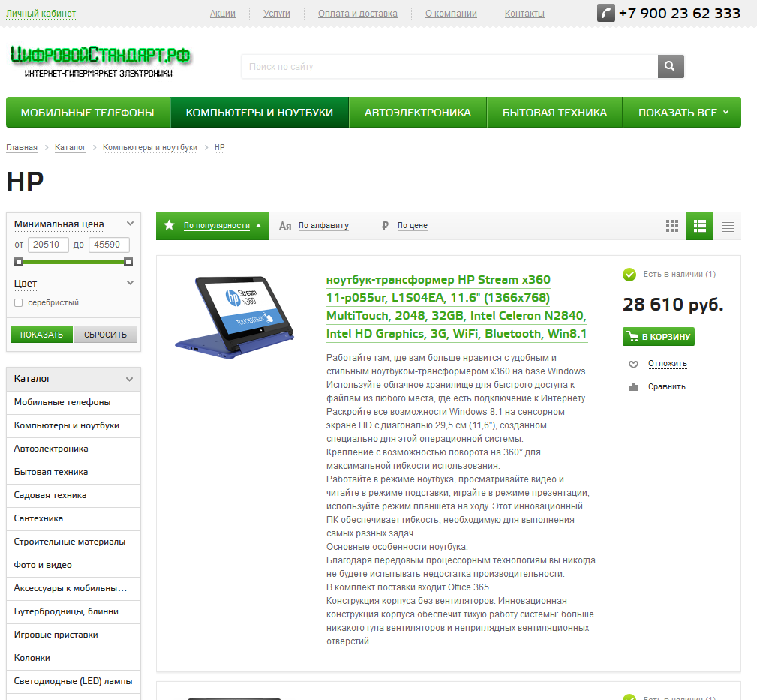The image size is (757, 700).
Task: Open Садовая техника in sidebar
Action: (74, 495)
